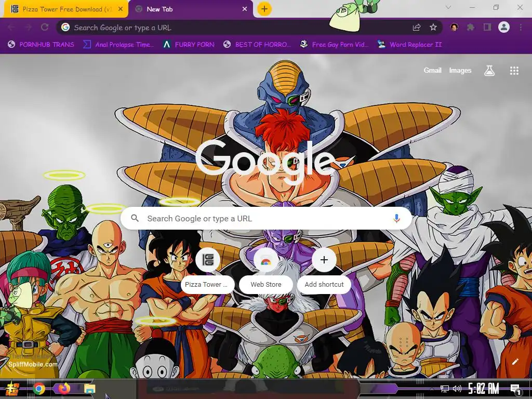Open the Gmail link
Screen dimensions: 532x399
(432, 70)
